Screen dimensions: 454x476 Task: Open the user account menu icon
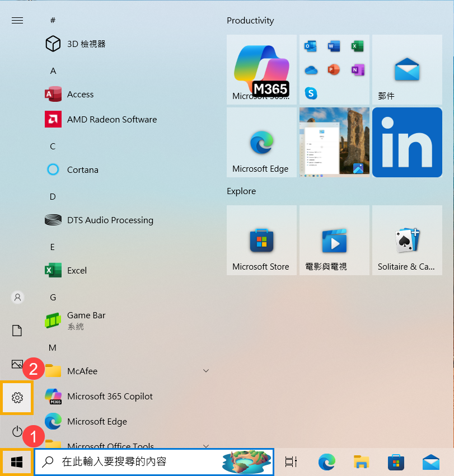pos(17,297)
